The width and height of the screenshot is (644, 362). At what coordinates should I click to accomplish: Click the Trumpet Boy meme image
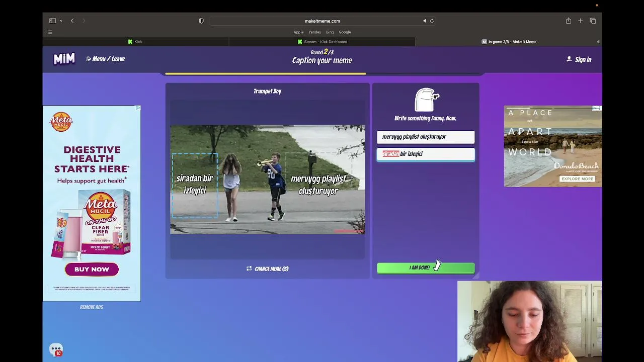pos(267,179)
